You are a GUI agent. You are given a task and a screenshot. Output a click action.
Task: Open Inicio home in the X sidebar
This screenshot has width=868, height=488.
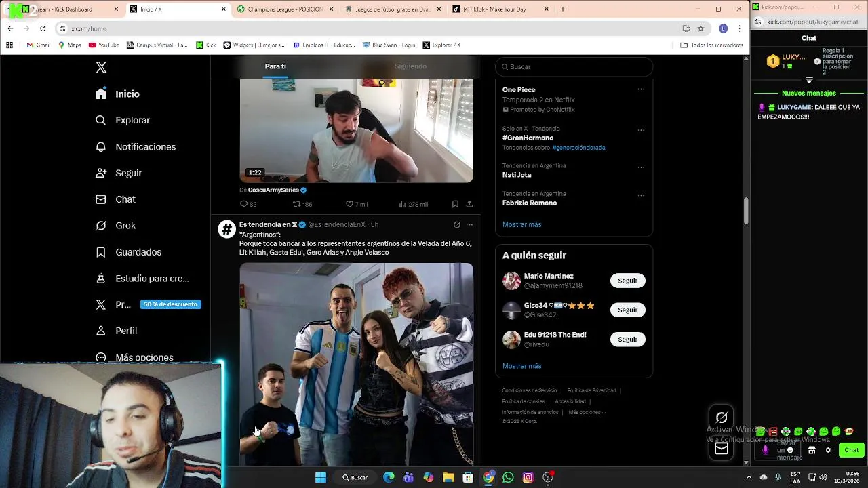118,94
